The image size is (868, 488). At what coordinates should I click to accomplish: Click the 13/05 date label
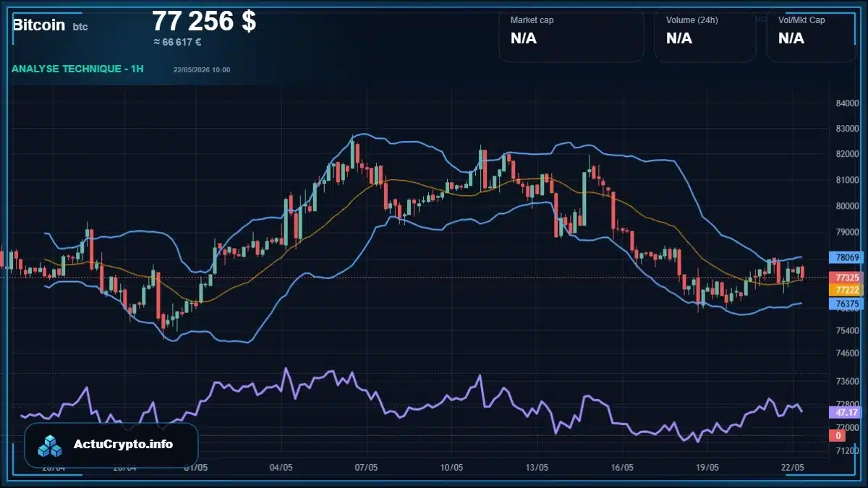pyautogui.click(x=537, y=468)
